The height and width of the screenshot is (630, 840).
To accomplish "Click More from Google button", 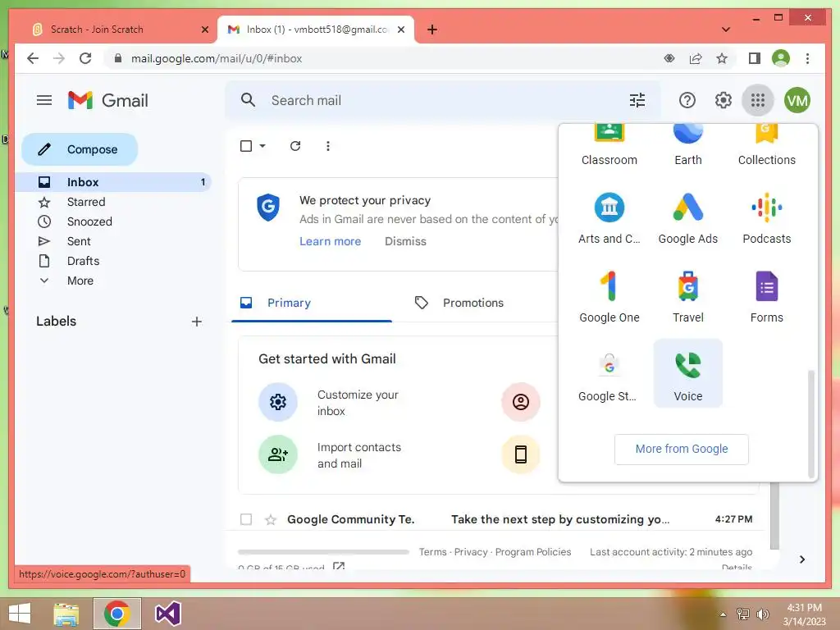I will click(682, 449).
